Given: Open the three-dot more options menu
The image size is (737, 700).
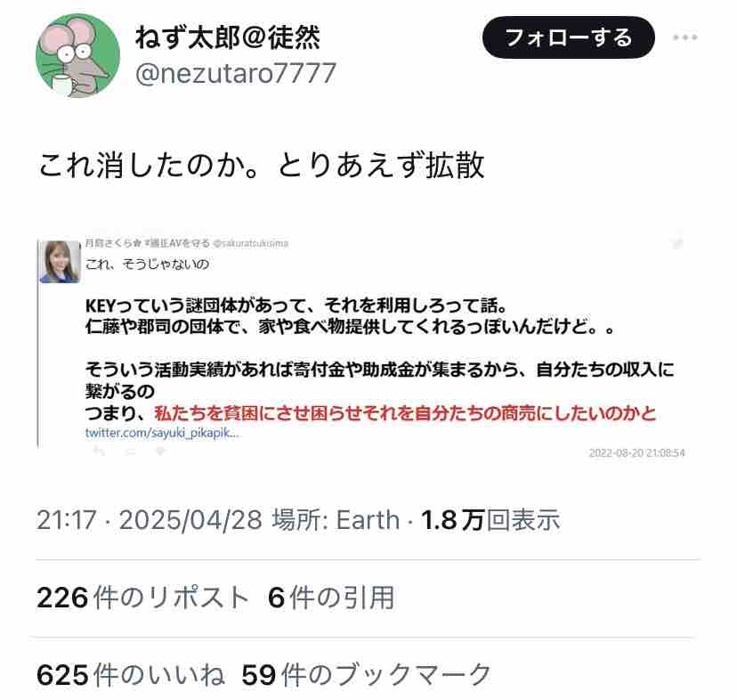Looking at the screenshot, I should point(684,37).
